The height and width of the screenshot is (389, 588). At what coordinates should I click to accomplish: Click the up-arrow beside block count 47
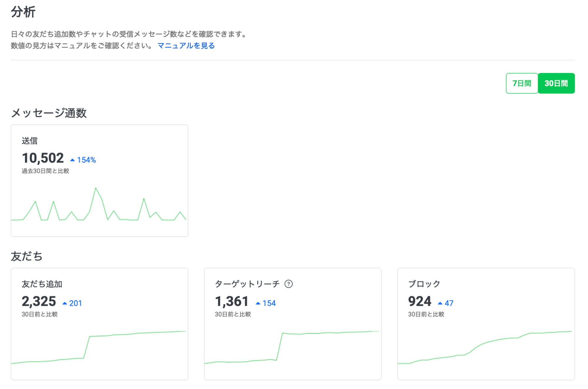pos(440,303)
